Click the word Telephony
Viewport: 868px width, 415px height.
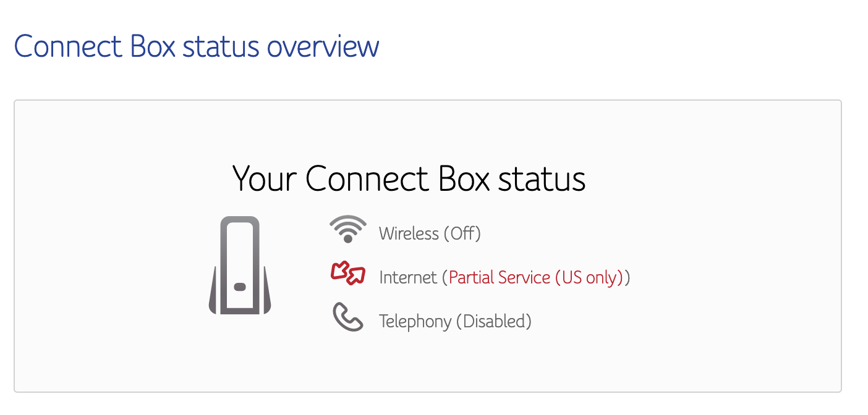pos(415,322)
